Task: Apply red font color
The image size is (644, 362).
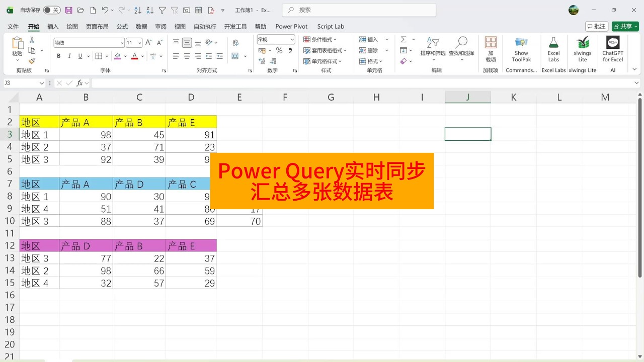Action: pyautogui.click(x=134, y=56)
